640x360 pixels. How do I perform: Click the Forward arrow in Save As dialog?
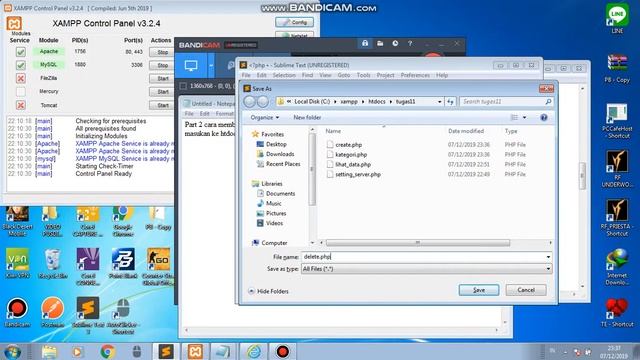point(262,102)
